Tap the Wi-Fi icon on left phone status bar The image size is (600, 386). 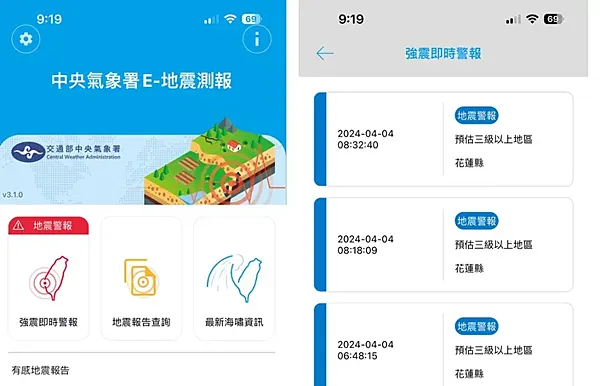point(230,19)
